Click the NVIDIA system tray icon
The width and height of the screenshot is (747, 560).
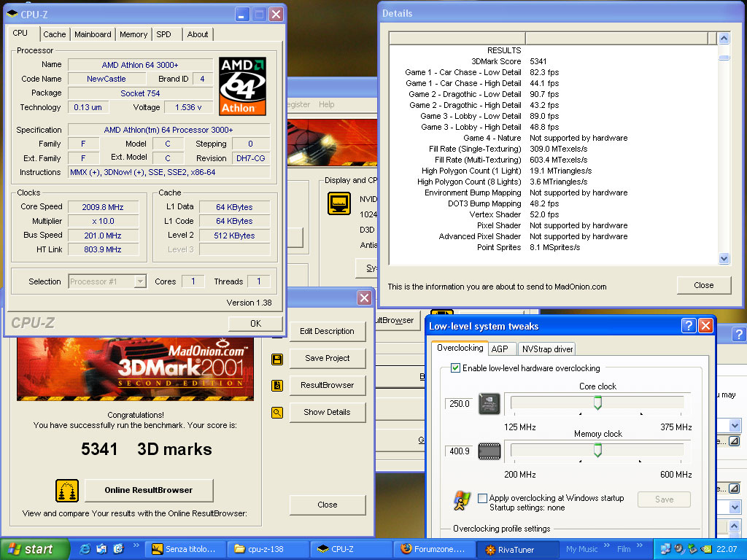[x=705, y=549]
